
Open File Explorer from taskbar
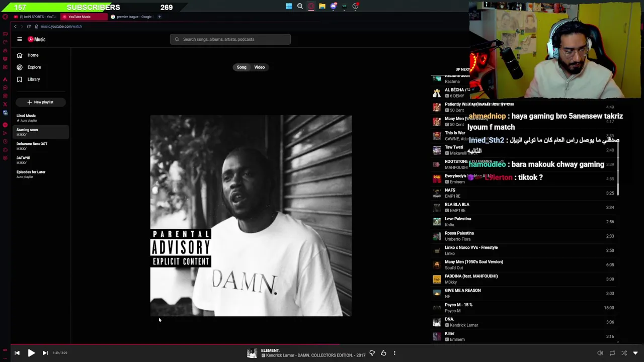(322, 7)
